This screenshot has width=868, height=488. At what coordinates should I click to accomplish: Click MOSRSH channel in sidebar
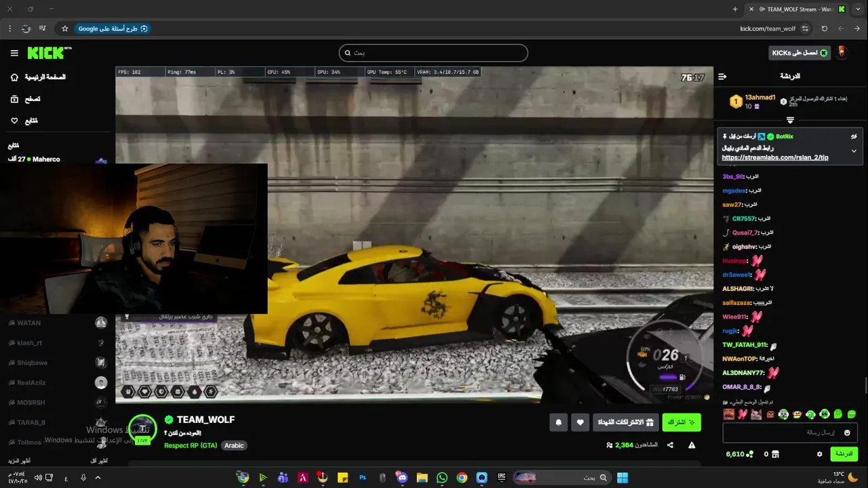click(58, 402)
